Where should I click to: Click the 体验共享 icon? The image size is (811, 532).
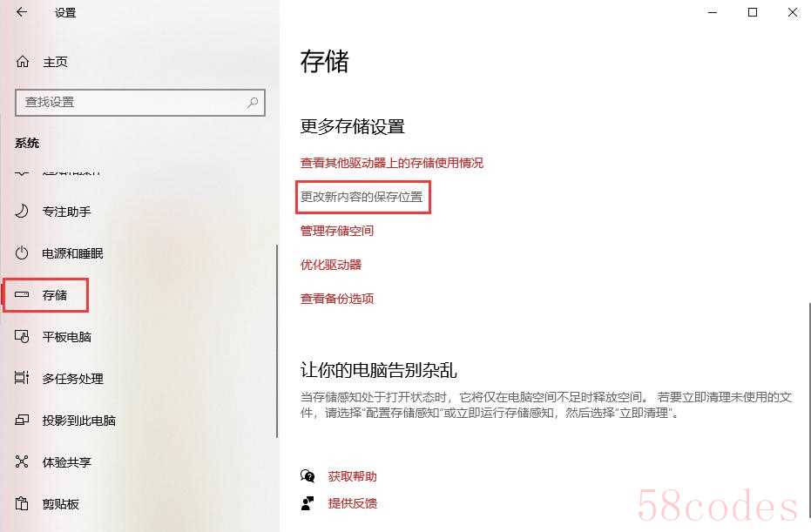(x=22, y=461)
